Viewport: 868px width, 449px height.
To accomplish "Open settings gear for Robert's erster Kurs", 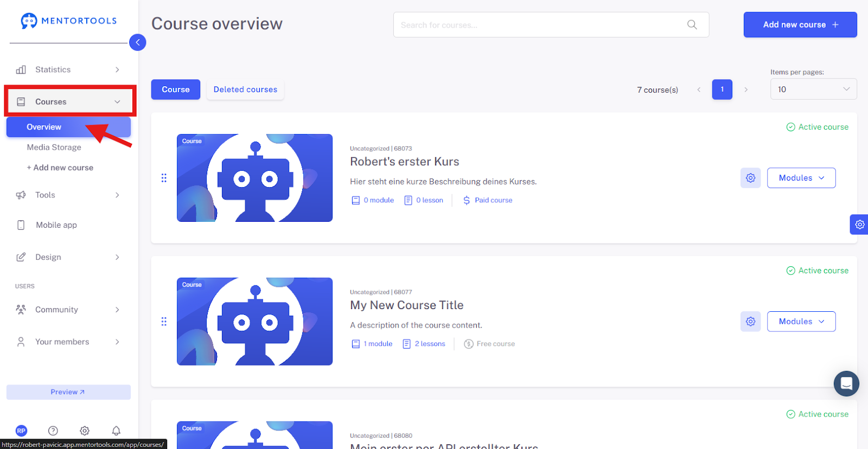I will click(751, 178).
